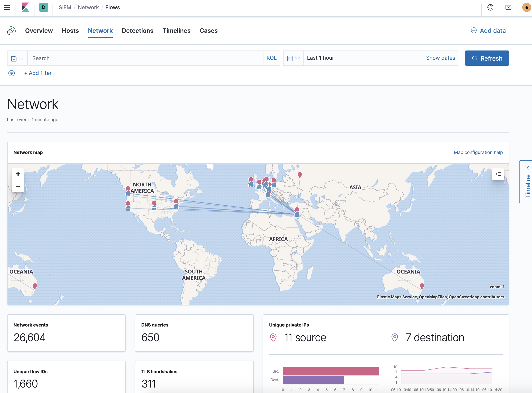Click the Add data button
This screenshot has height=393, width=532.
point(488,31)
